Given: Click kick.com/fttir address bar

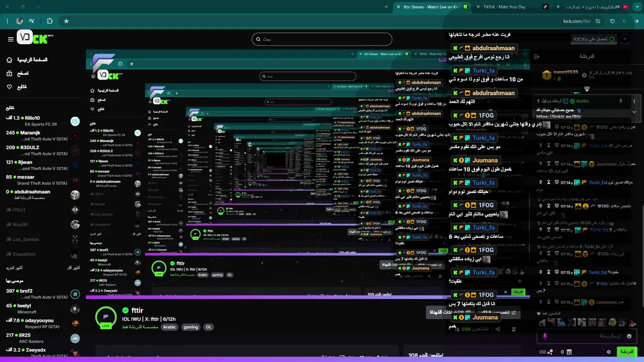Looking at the screenshot, I should click(577, 21).
